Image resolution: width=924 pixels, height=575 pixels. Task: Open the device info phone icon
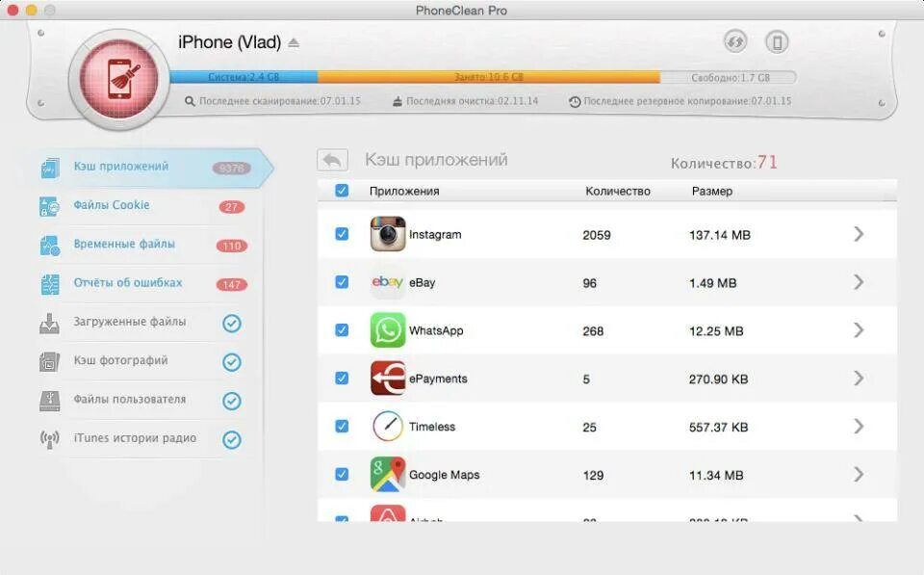(777, 42)
